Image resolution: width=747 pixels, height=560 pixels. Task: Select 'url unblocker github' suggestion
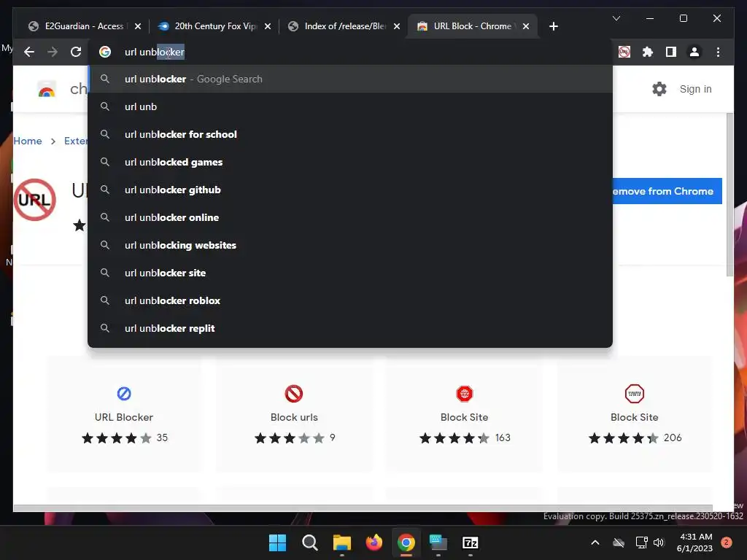350,190
